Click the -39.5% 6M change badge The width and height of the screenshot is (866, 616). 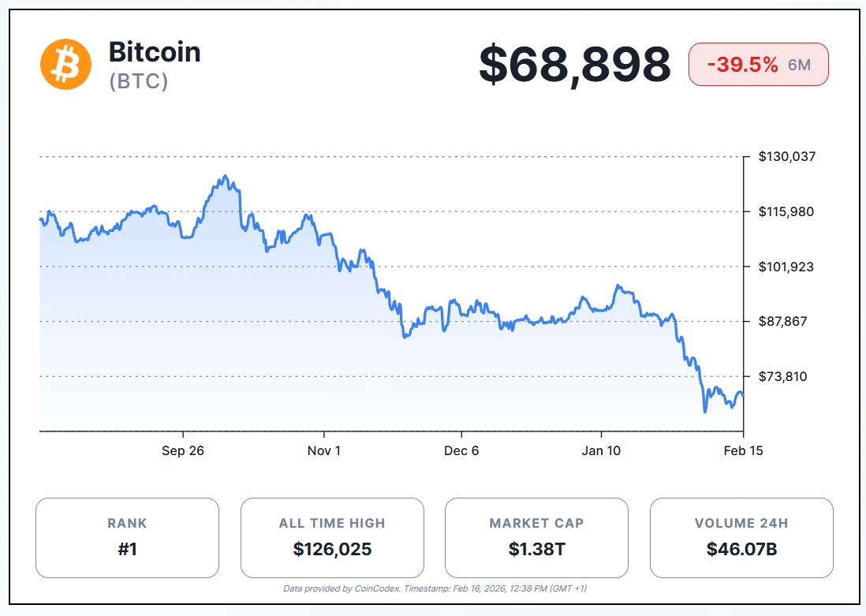[758, 65]
